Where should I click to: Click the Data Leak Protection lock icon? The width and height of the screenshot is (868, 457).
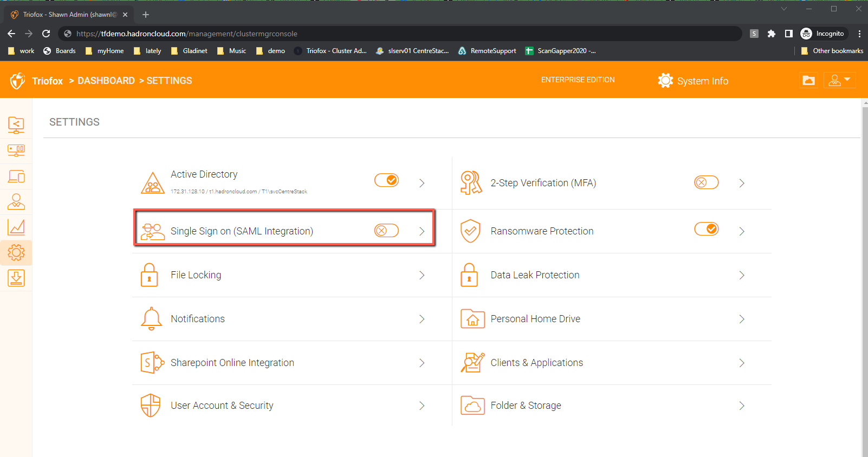click(469, 275)
